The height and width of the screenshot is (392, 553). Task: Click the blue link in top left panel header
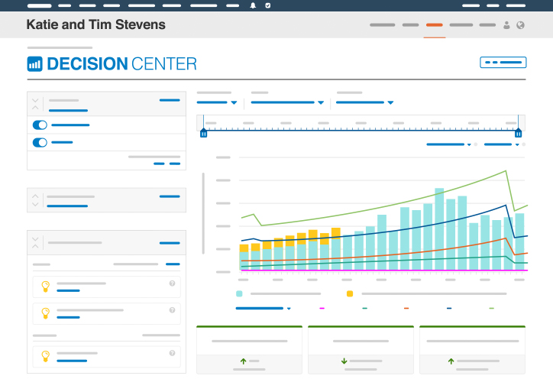pos(170,100)
